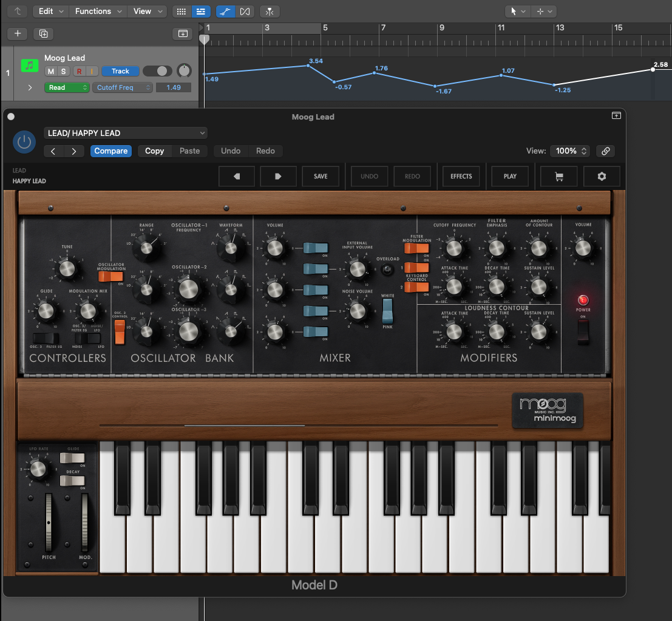Screen dimensions: 672x621
Task: Open the LEAD/ HAPPY LEAD preset dropdown
Action: click(125, 132)
